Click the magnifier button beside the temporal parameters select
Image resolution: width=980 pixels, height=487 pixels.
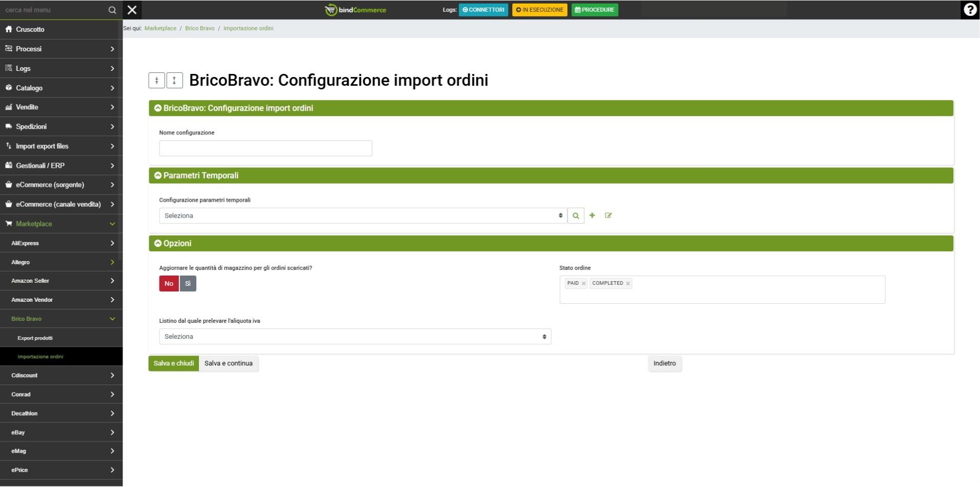pyautogui.click(x=576, y=216)
